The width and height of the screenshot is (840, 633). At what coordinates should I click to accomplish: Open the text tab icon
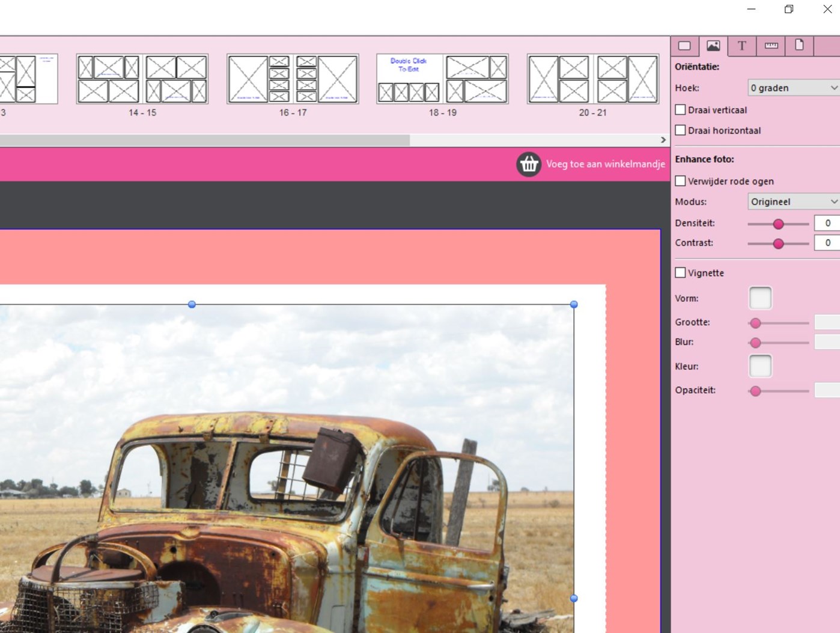pyautogui.click(x=742, y=46)
